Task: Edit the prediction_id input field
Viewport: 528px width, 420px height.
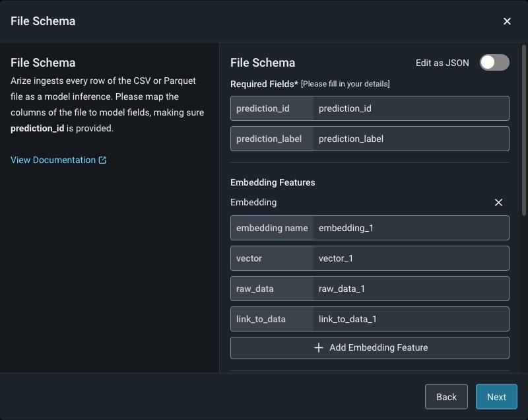Action: click(x=411, y=108)
